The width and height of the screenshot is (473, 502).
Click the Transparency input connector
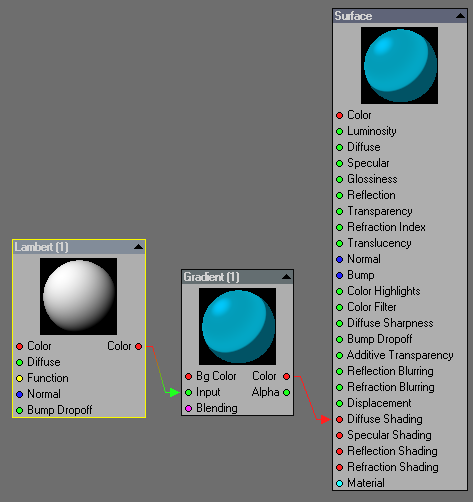(x=339, y=211)
